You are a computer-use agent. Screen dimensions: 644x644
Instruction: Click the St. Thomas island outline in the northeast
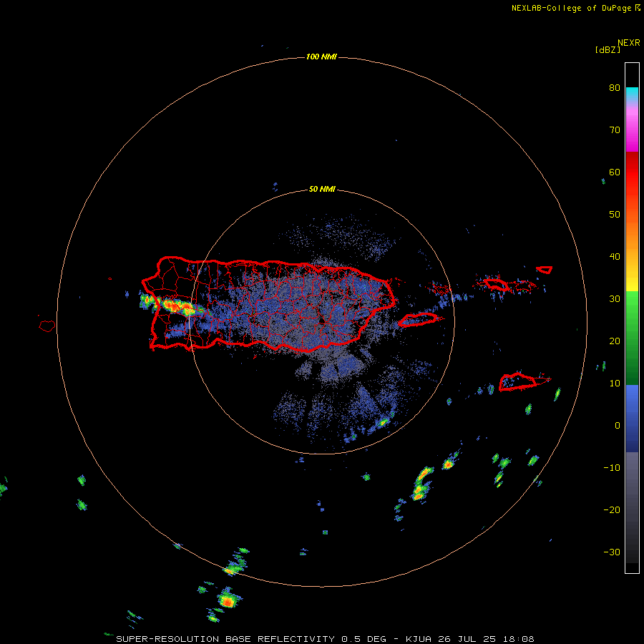coord(496,284)
